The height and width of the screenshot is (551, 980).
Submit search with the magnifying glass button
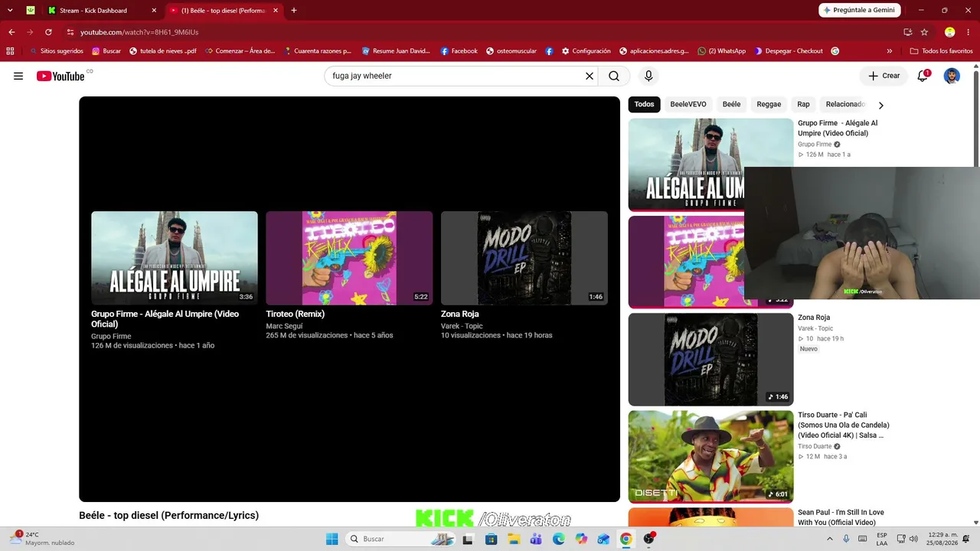[614, 76]
